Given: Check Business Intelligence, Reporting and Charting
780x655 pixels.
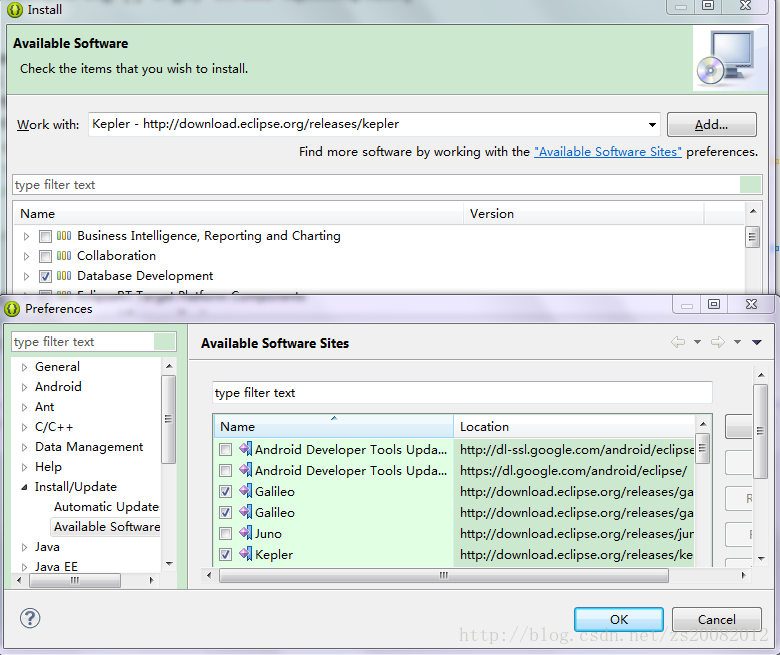Looking at the screenshot, I should (x=45, y=236).
